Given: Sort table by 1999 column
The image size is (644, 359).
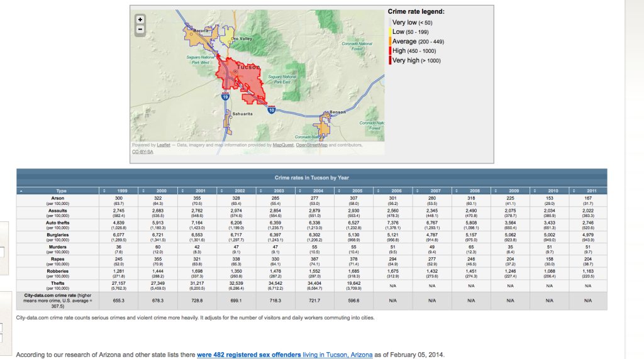Looking at the screenshot, I should pos(119,191).
